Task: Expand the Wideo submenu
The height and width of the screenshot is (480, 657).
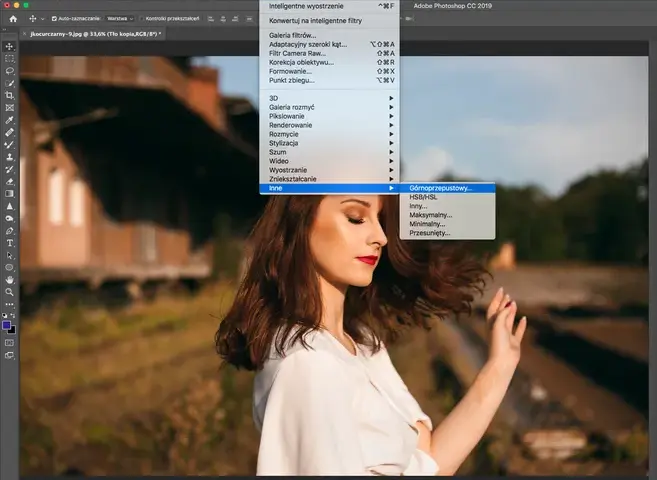Action: click(x=329, y=161)
